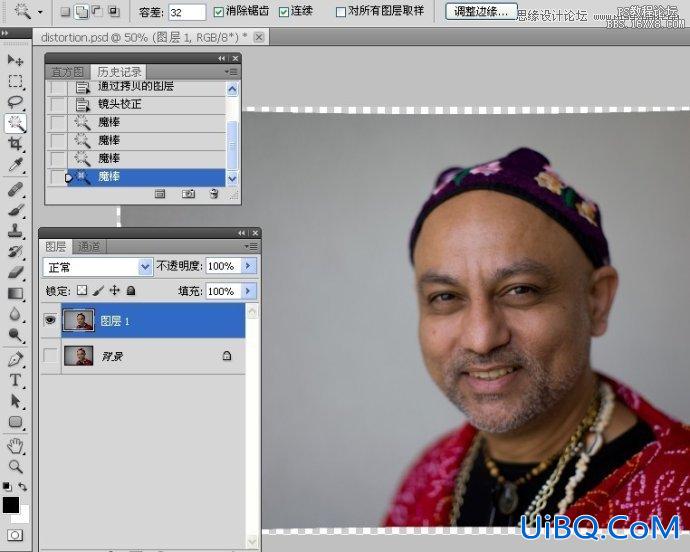Viewport: 690px width, 552px height.
Task: Toggle Quick Mask mode
Action: coord(15,535)
